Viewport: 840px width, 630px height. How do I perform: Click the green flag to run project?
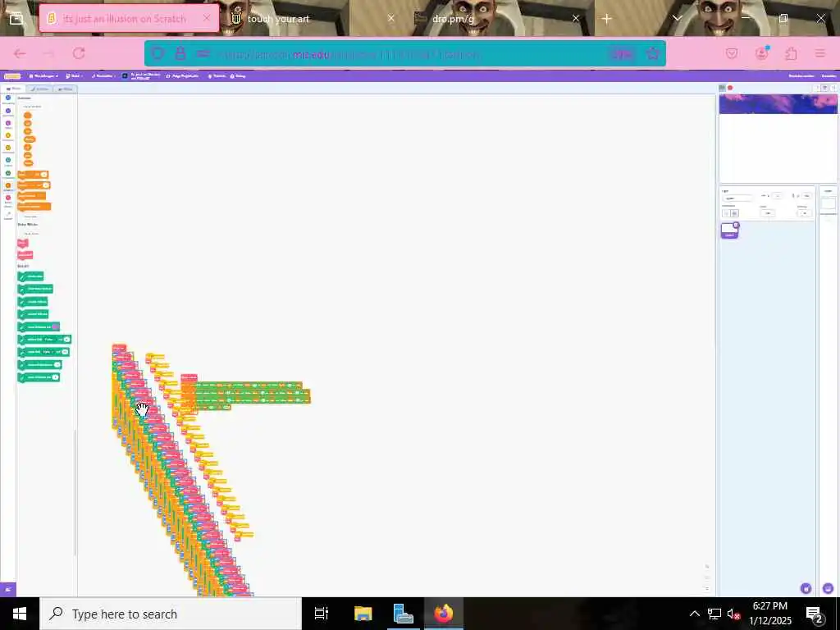[722, 88]
